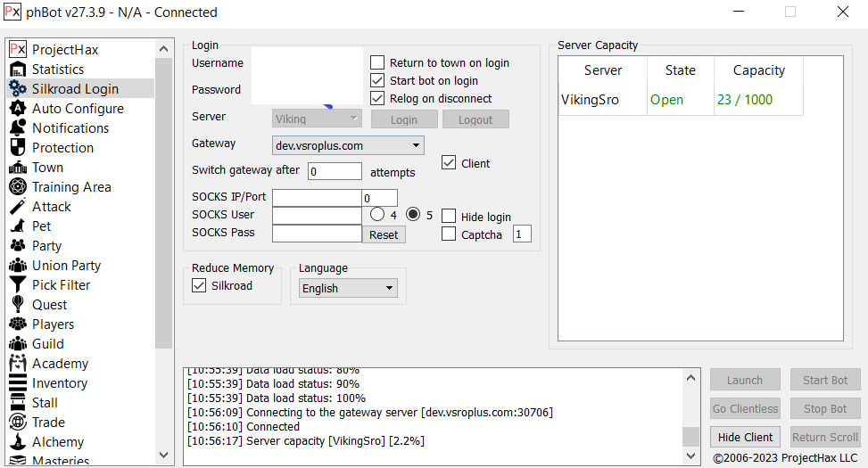The width and height of the screenshot is (868, 468).
Task: Click the Statistics icon in sidebar
Action: [x=17, y=70]
